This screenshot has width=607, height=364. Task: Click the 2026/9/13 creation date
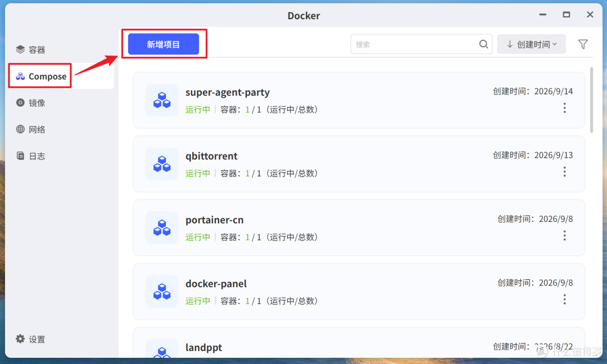tap(554, 155)
